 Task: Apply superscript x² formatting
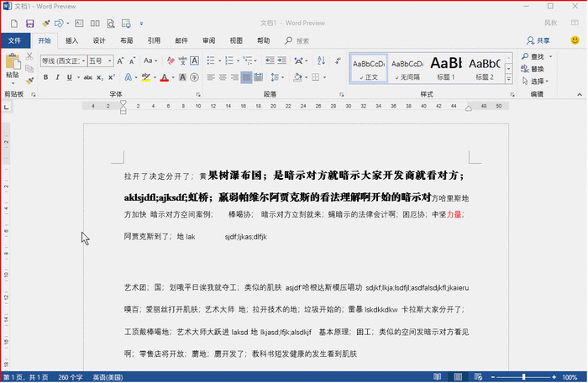click(112, 77)
